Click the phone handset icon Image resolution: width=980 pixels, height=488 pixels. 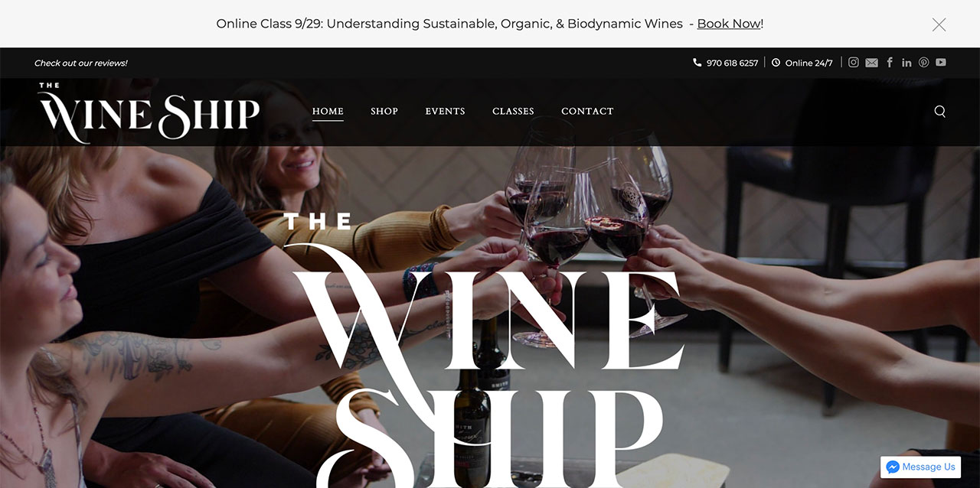[x=697, y=63]
